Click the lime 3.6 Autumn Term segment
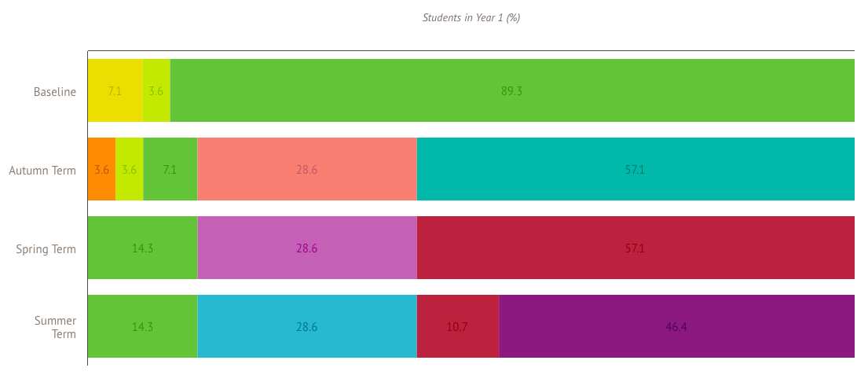This screenshot has height=375, width=868. (130, 169)
